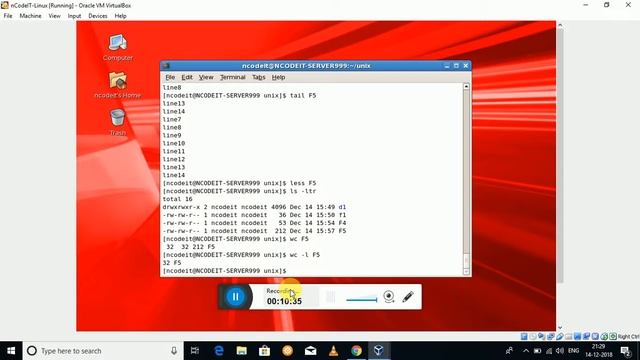Viewport: 640px width, 360px height.
Task: Select the pencil annotation tool
Action: click(408, 297)
